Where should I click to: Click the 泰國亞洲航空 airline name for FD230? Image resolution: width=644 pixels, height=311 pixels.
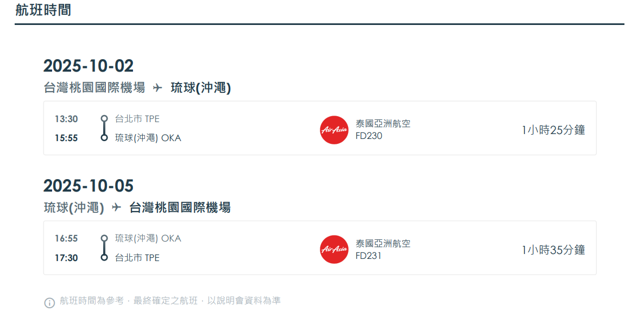point(383,124)
